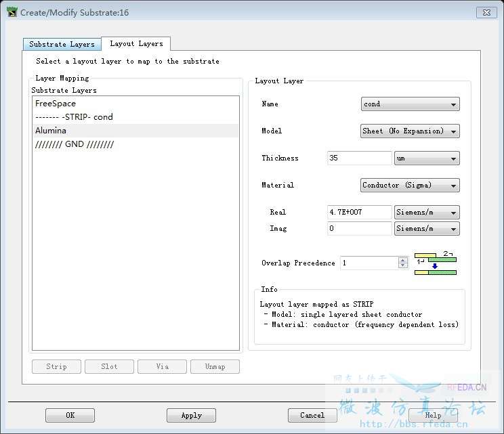This screenshot has width=504, height=434.
Task: Select the Alumina substrate layer
Action: pos(51,131)
